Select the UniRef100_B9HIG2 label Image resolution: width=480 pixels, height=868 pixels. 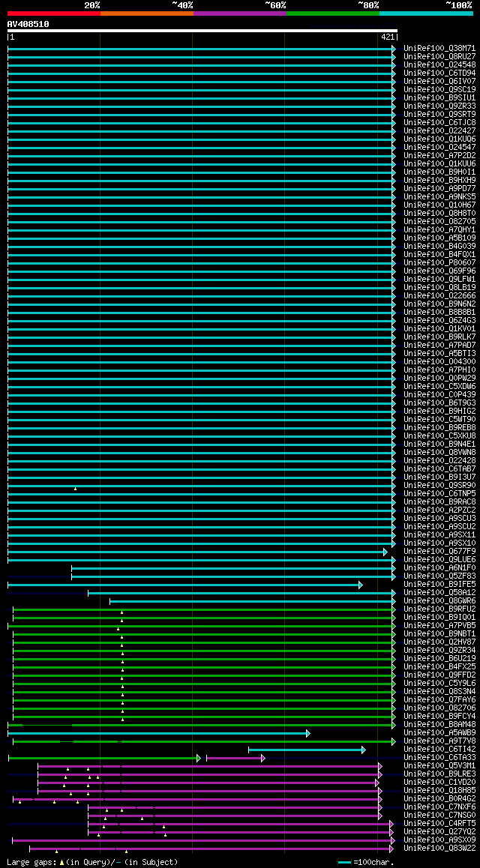tap(439, 411)
